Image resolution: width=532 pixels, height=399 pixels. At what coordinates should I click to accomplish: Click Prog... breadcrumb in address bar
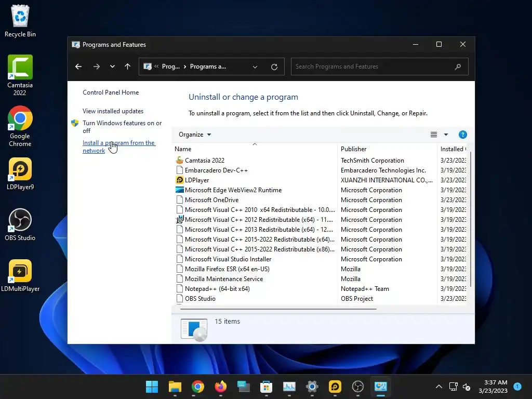coord(170,66)
